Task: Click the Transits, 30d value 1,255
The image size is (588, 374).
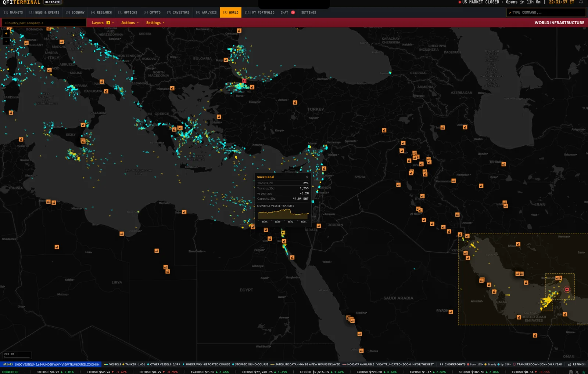Action: 304,188
